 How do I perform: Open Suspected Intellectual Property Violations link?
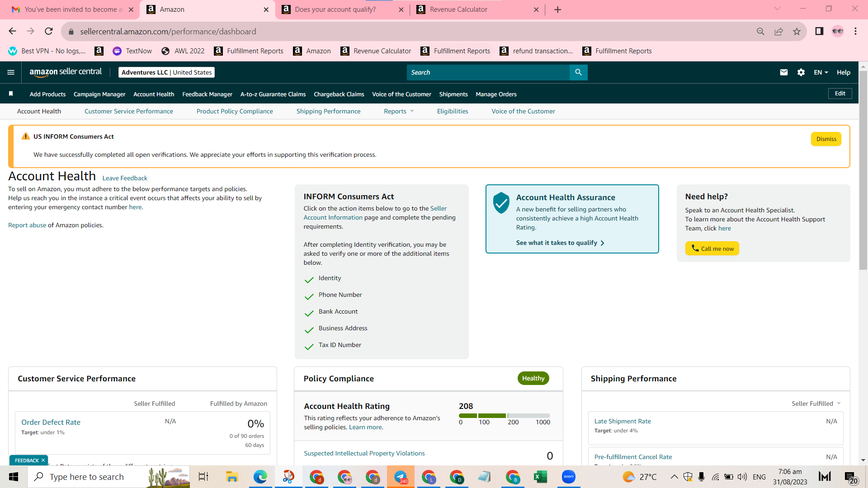tap(364, 453)
